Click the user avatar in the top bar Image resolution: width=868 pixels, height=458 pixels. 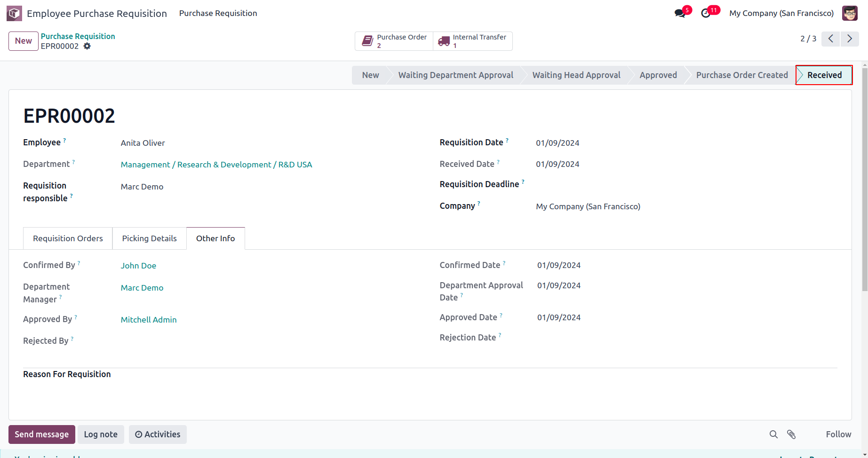coord(850,13)
